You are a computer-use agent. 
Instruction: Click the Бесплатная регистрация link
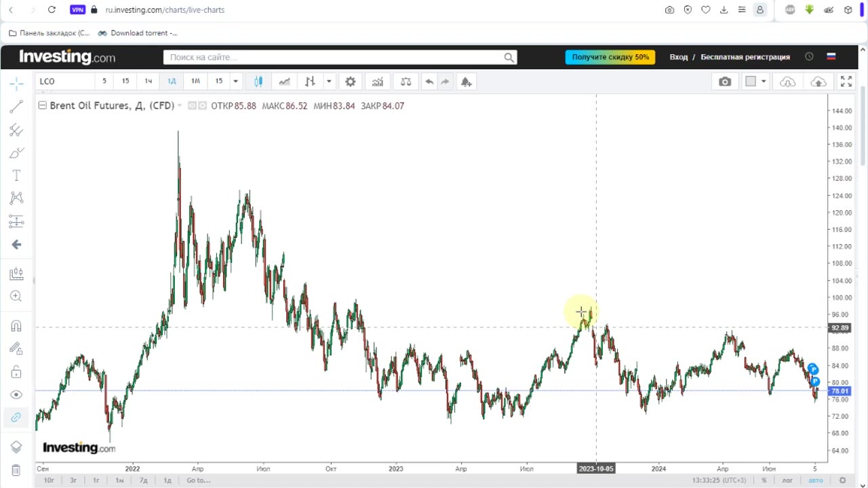pyautogui.click(x=745, y=57)
